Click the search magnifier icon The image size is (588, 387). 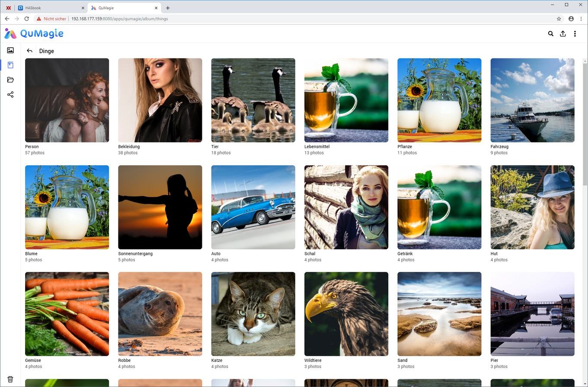pyautogui.click(x=550, y=33)
